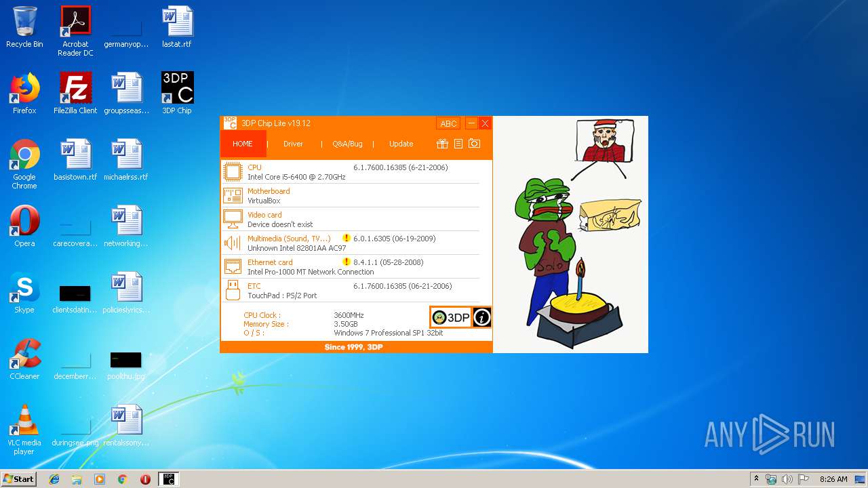Click the ABC language button

(448, 123)
